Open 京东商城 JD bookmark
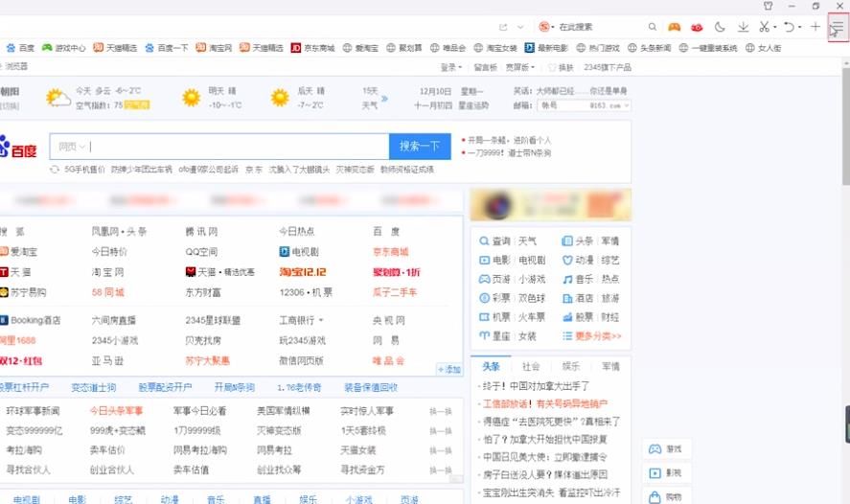 tap(312, 48)
